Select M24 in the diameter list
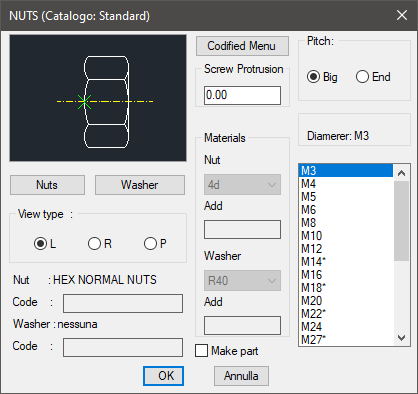Image resolution: width=418 pixels, height=394 pixels. [346, 327]
